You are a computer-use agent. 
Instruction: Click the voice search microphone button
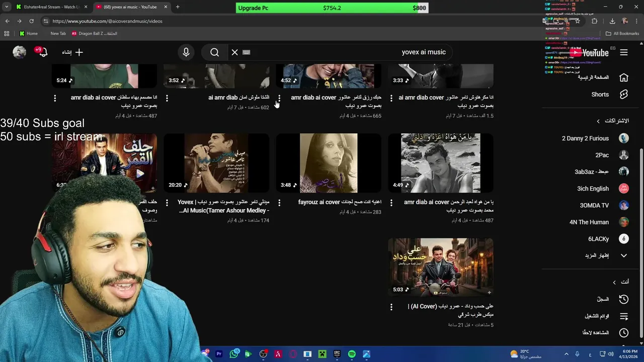pyautogui.click(x=186, y=52)
